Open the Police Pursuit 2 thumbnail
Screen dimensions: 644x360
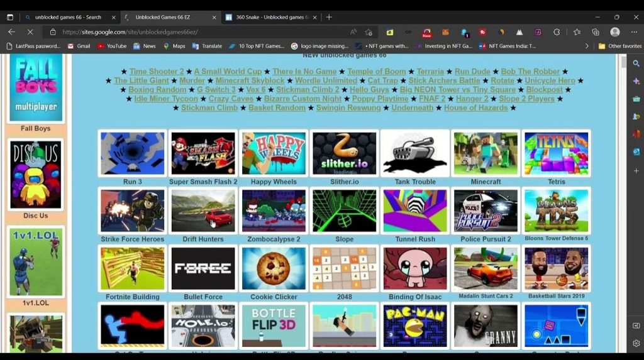click(486, 211)
